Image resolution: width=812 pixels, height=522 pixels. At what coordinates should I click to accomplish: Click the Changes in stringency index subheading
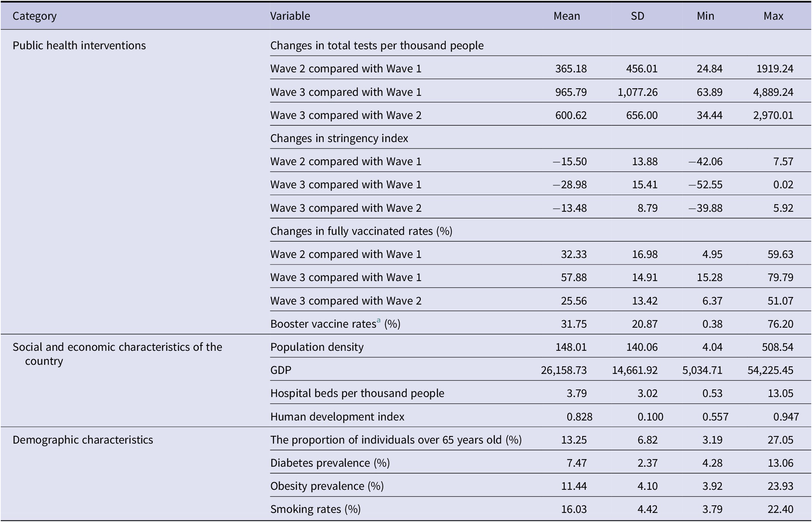(339, 138)
